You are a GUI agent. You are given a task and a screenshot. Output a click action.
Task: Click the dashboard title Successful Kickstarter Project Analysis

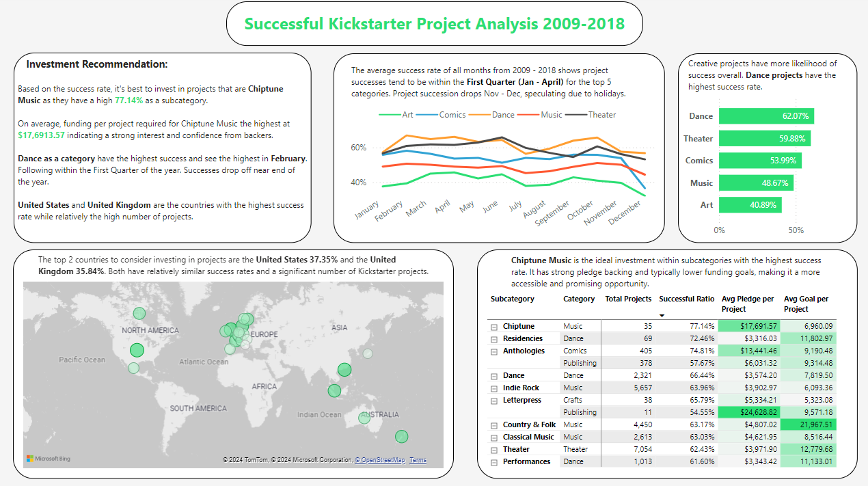tap(434, 24)
